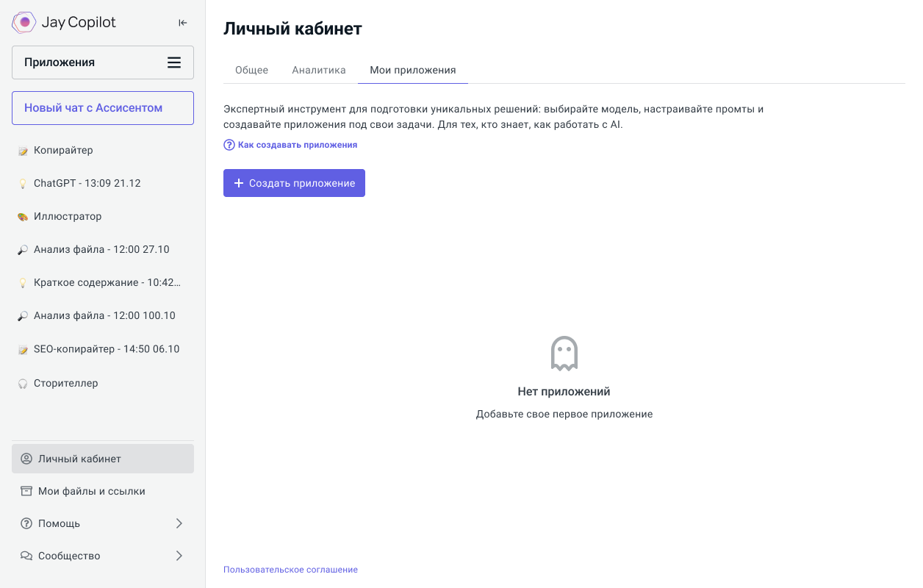
Task: Expand the Помощь submenu chevron
Action: pos(179,523)
